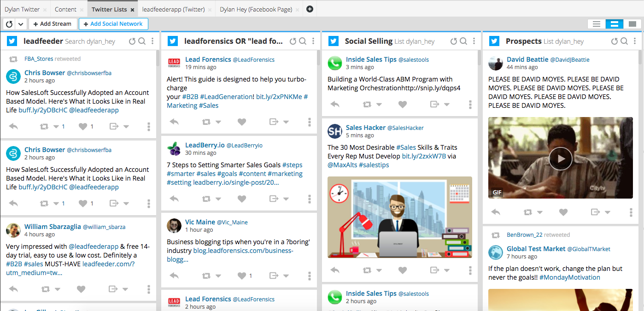
Task: Like Vic Maine's tweet with 1 like
Action: (242, 276)
